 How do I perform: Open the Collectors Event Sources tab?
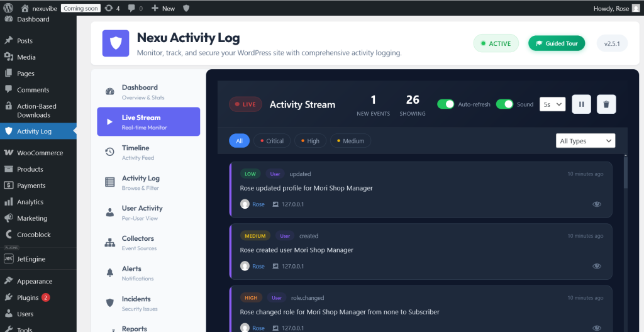(148, 243)
